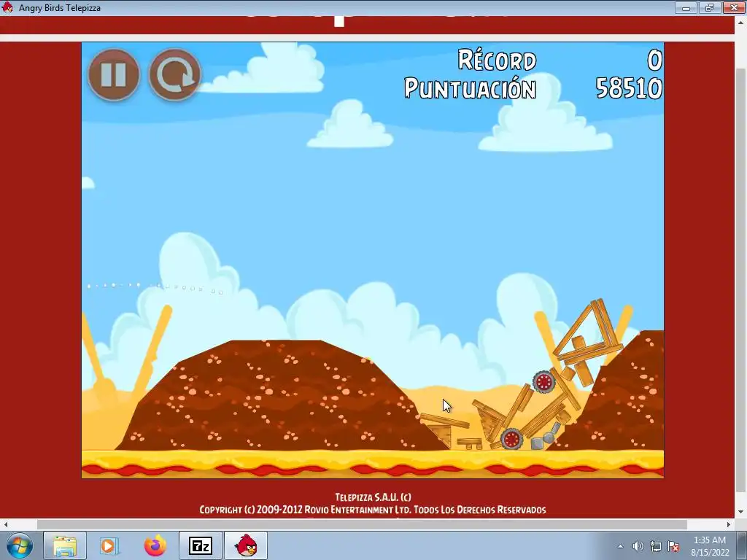
Task: Open Firefox from the taskbar
Action: [155, 545]
